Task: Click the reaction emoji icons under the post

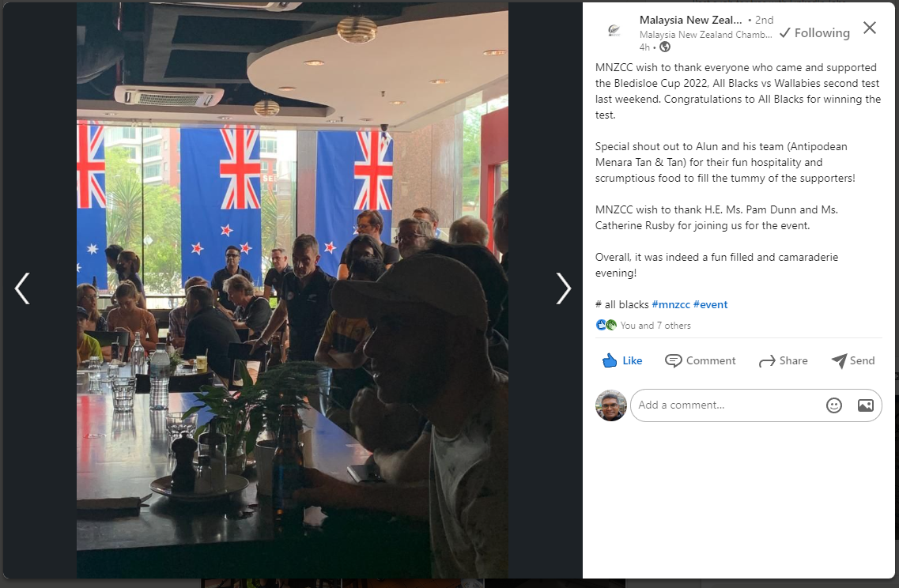Action: point(606,325)
